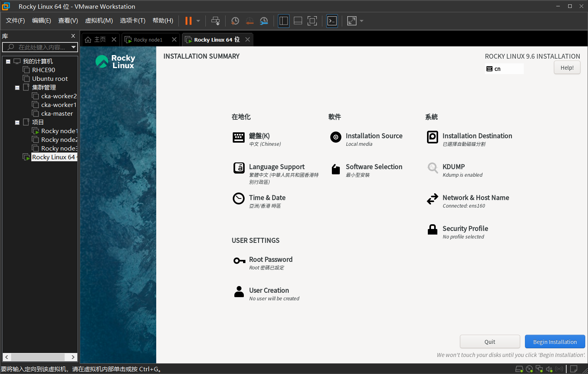The height and width of the screenshot is (374, 588).
Task: Click the USB wireless device status icon
Action: (x=559, y=369)
